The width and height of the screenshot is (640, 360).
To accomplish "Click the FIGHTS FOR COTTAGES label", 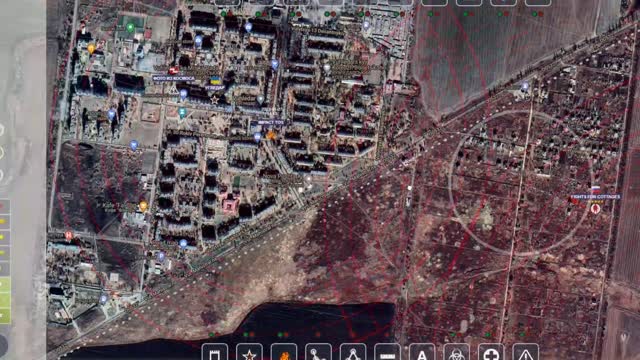I will (596, 197).
